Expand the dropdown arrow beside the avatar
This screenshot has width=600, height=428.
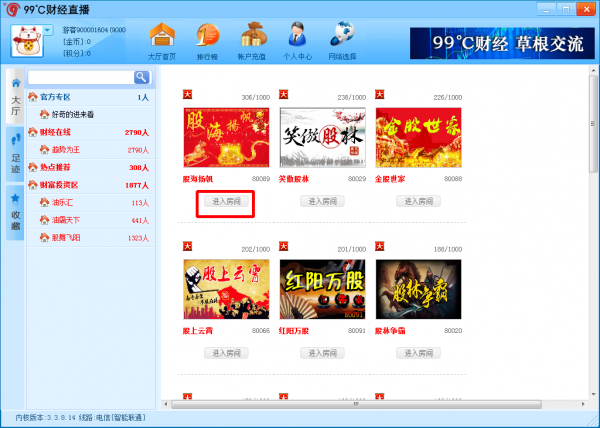point(47,30)
